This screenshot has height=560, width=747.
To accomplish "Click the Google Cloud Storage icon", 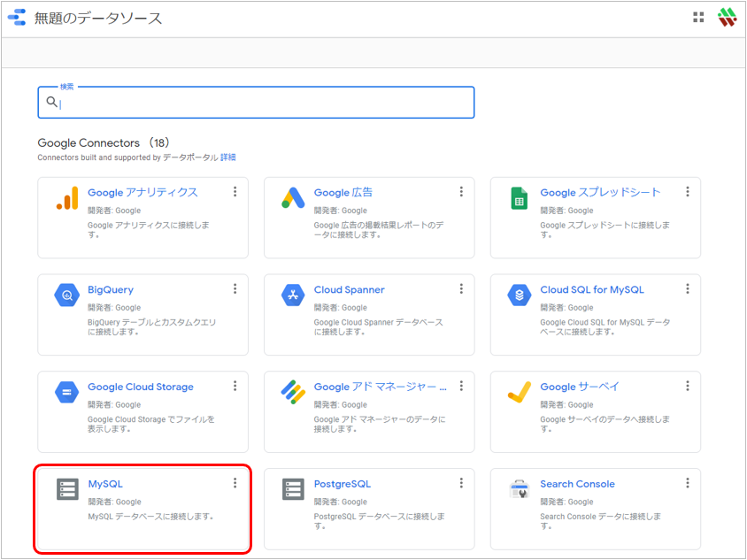I will pyautogui.click(x=67, y=392).
